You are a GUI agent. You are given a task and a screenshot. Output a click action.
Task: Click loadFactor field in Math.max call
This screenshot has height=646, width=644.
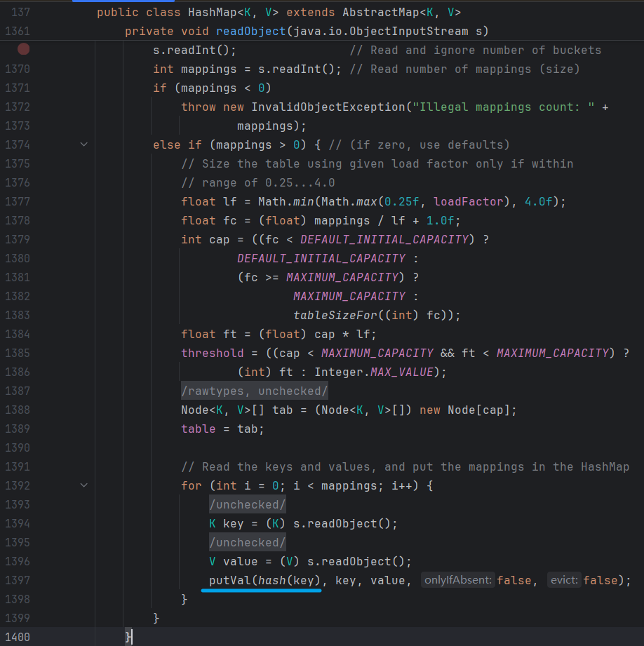pyautogui.click(x=469, y=201)
